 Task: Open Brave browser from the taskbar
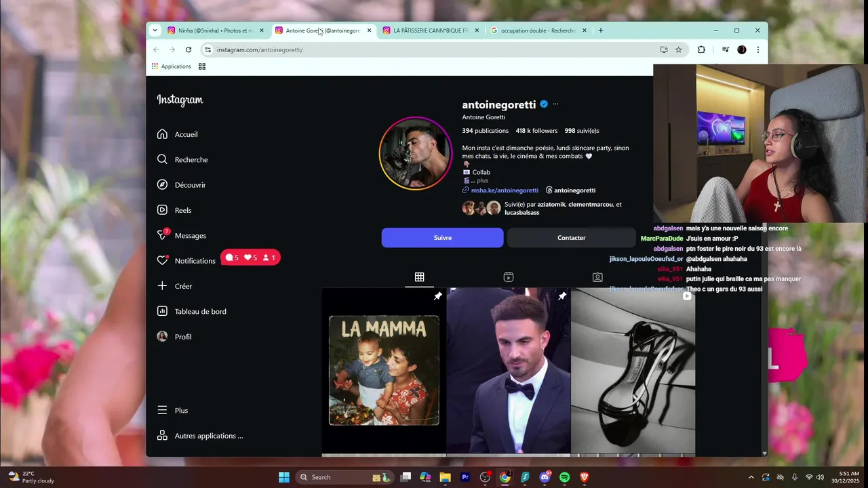pos(585,477)
